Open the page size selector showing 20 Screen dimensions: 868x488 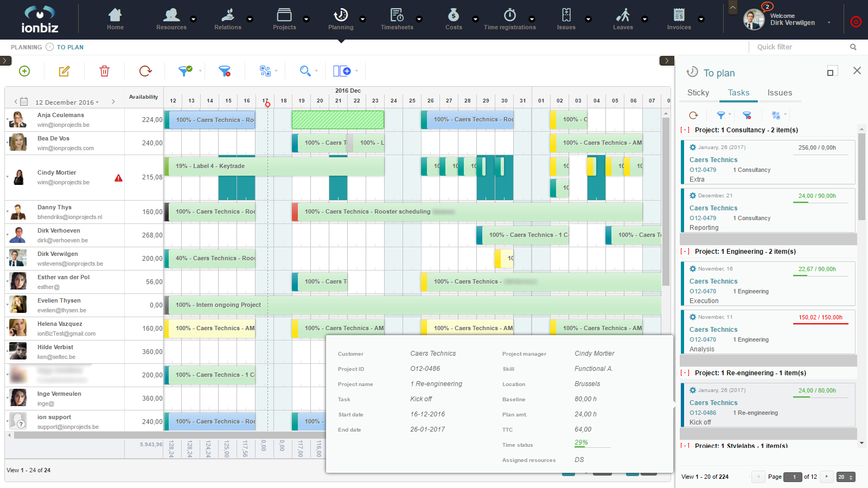pos(846,477)
